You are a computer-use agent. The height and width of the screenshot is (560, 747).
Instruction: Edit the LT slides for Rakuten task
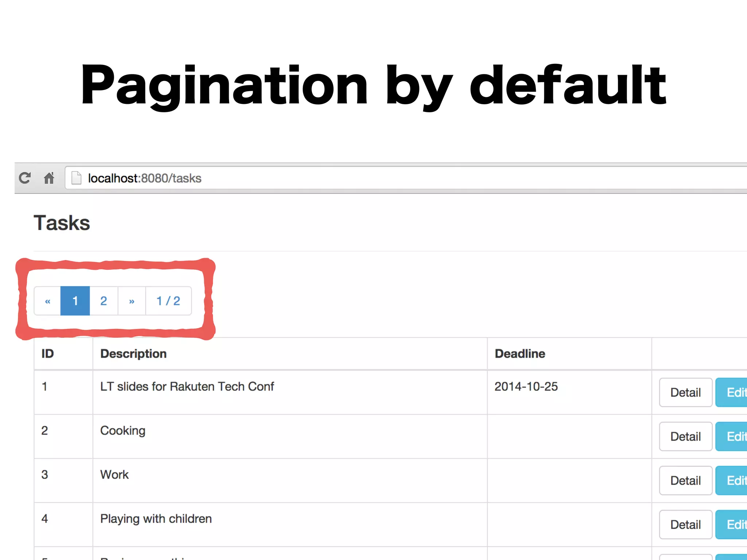click(x=731, y=392)
